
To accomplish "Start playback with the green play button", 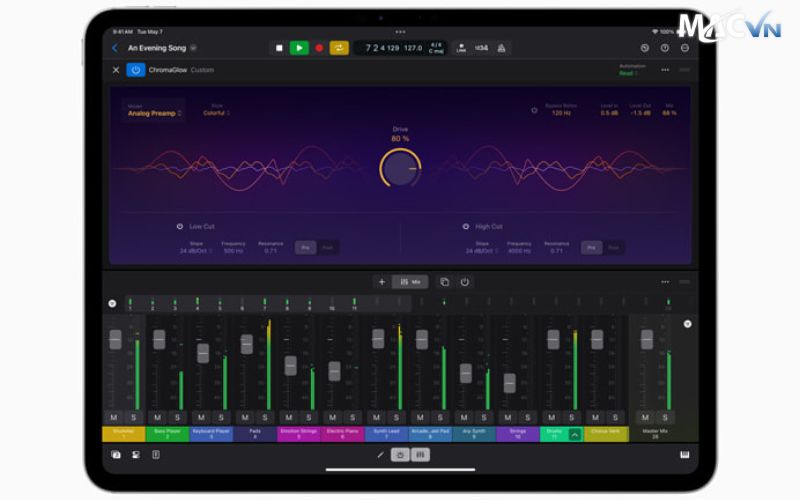I will (299, 48).
